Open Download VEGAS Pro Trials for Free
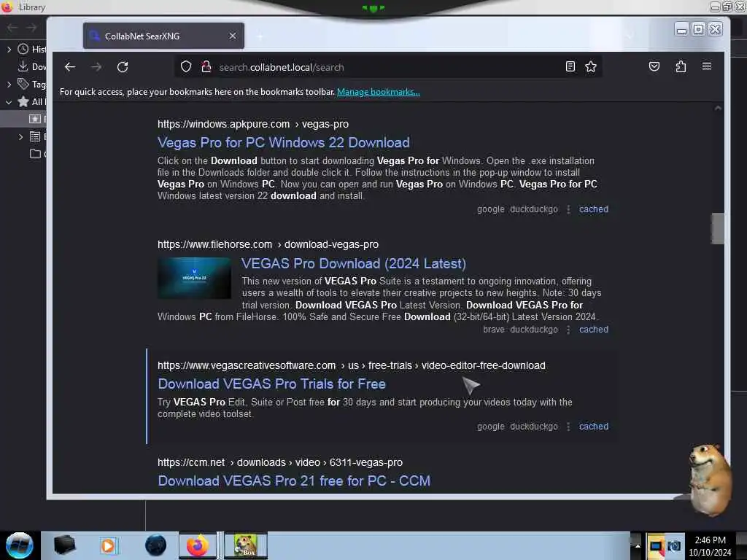 click(x=271, y=384)
